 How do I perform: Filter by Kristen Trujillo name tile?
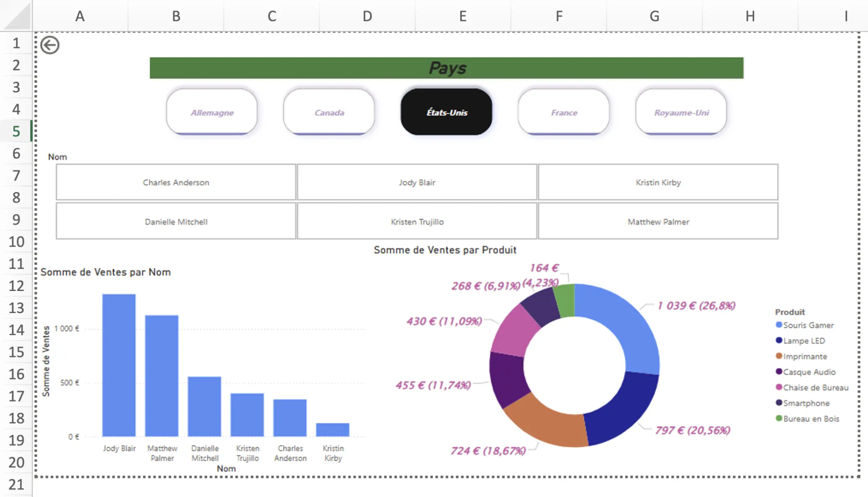417,221
